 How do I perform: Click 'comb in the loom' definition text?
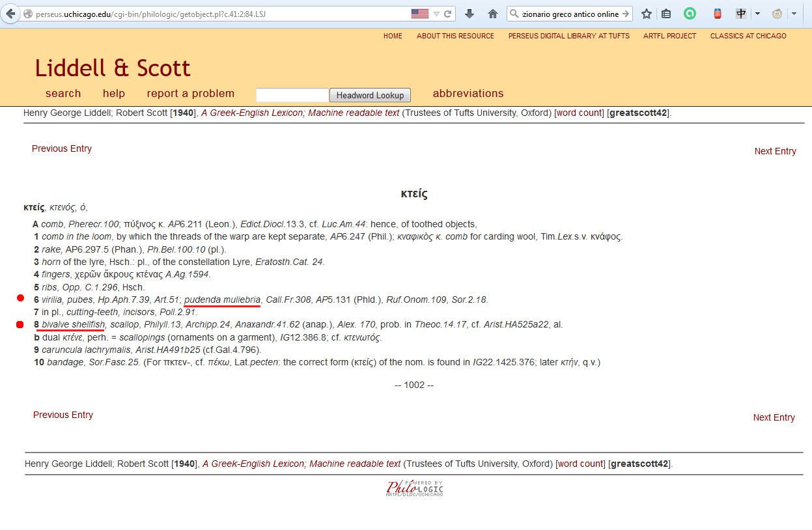tap(77, 236)
